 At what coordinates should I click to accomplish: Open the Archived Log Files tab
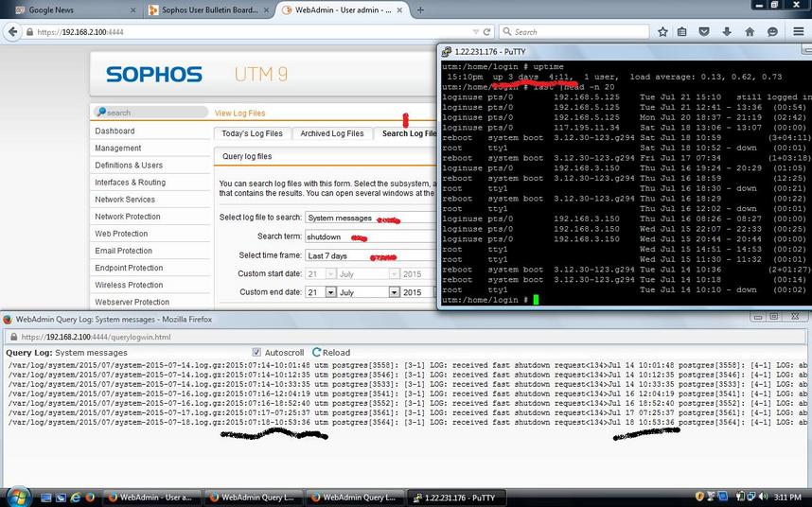pyautogui.click(x=332, y=133)
